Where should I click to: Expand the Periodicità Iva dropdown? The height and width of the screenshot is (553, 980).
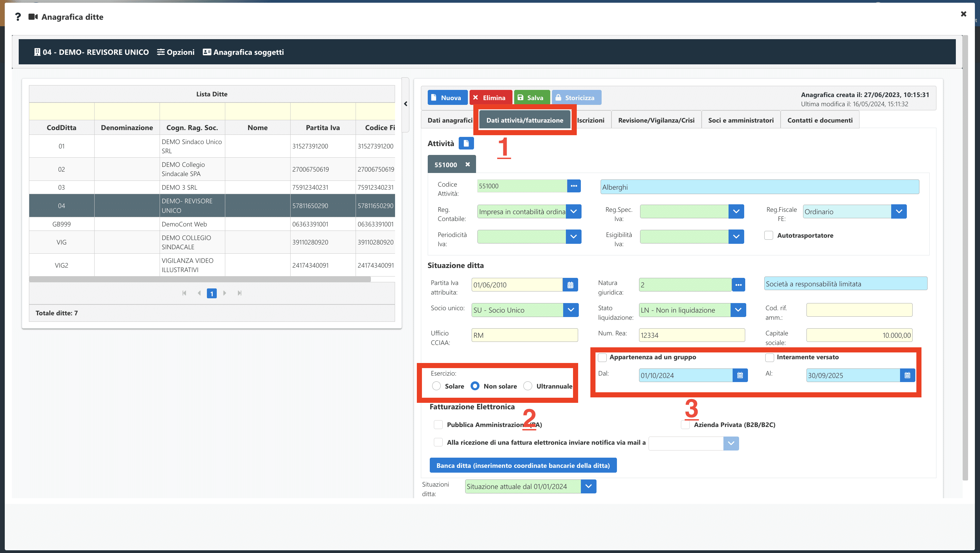coord(573,237)
